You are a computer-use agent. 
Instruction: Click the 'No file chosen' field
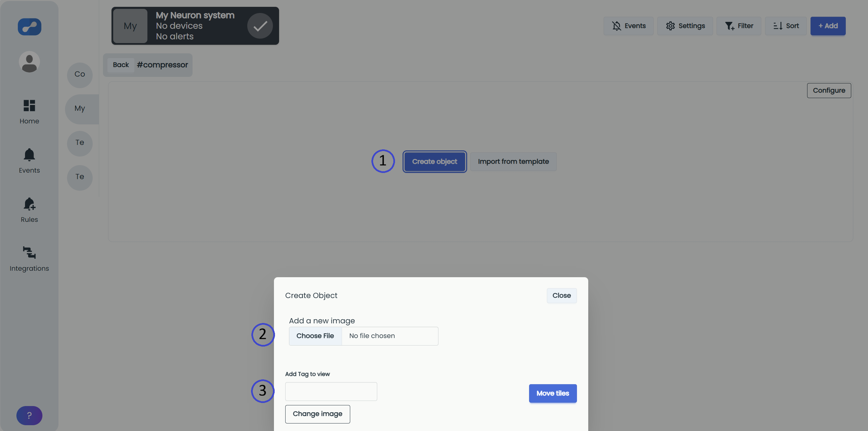pyautogui.click(x=390, y=336)
